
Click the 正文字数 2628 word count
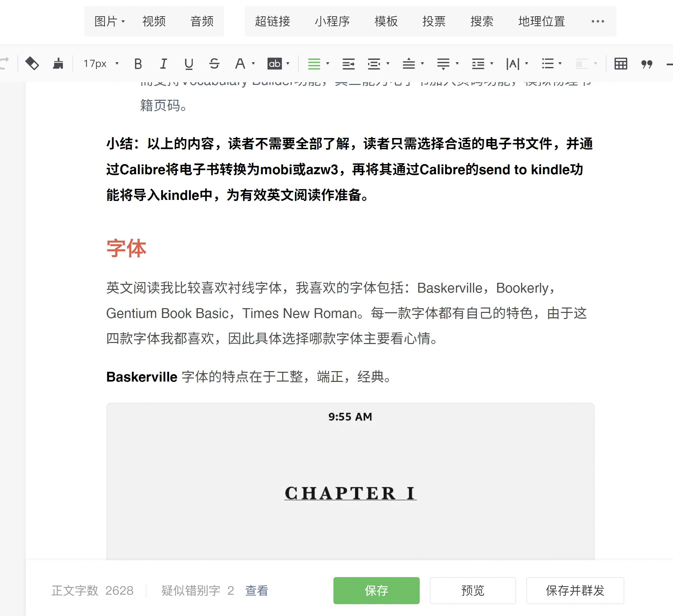(92, 591)
